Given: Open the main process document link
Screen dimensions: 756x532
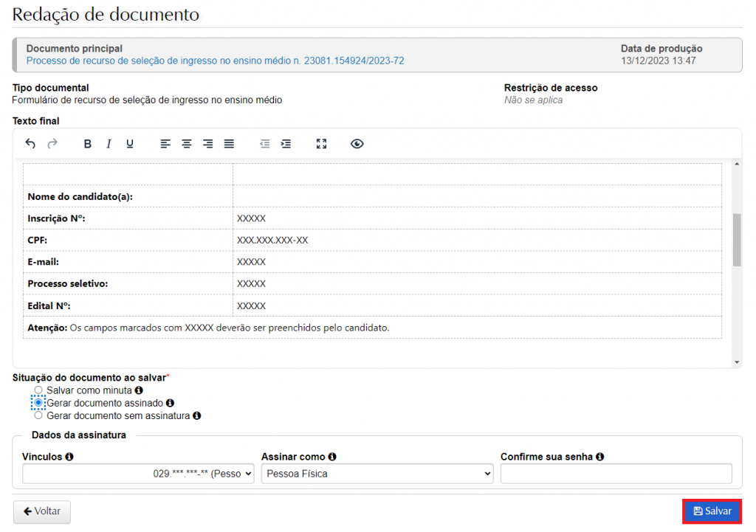Looking at the screenshot, I should click(x=215, y=61).
